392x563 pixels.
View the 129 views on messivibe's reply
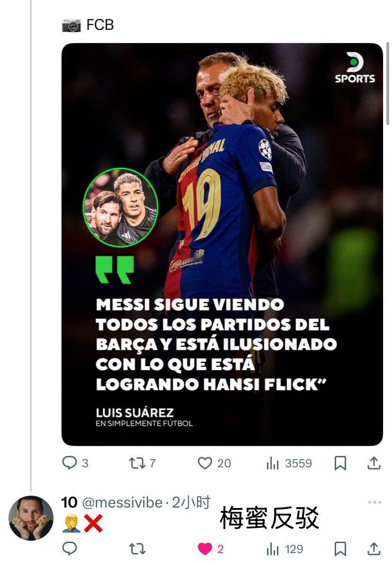(285, 549)
